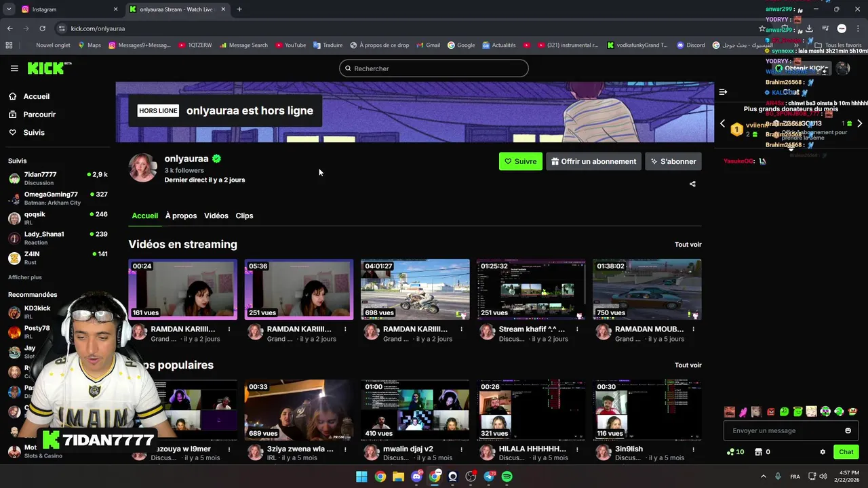Open the Maps bookmark

point(89,45)
